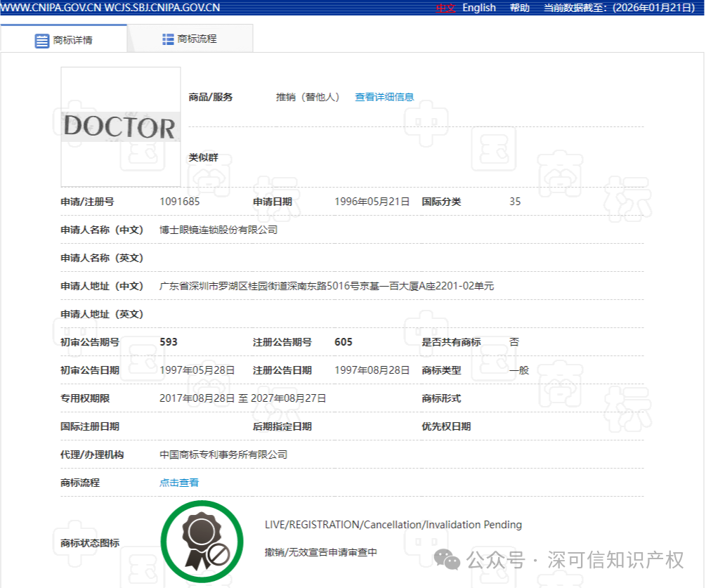Switch language to 中文

click(x=445, y=8)
